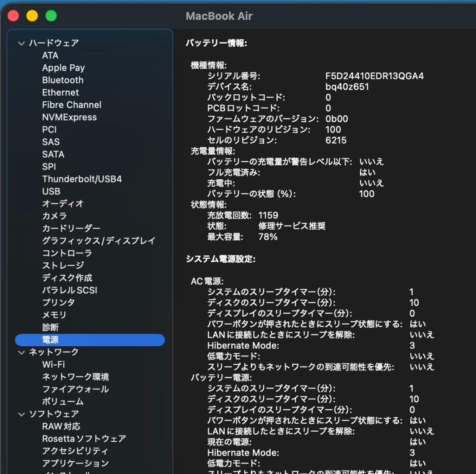The height and width of the screenshot is (474, 476).
Task: Select Thunderbolt/USB4 in hardware list
Action: (82, 179)
